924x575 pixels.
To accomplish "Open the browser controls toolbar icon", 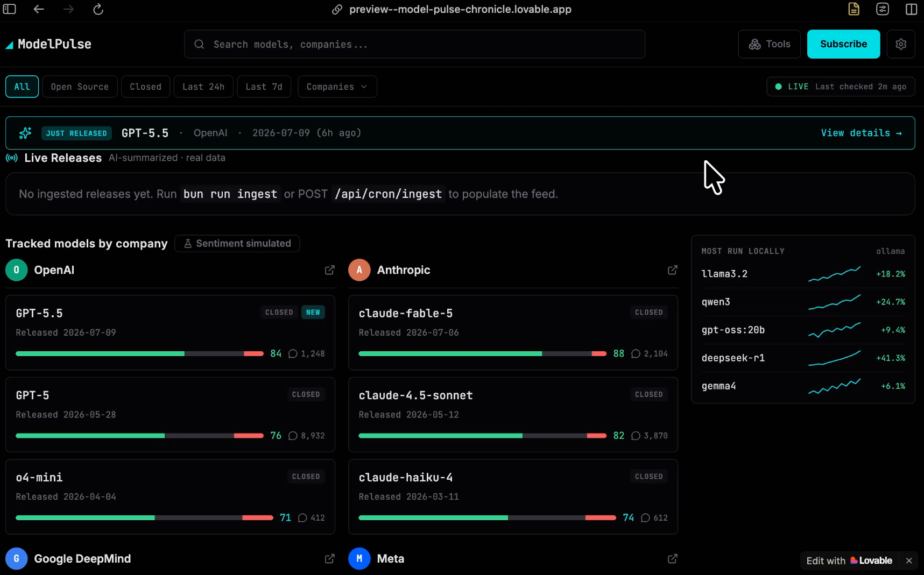I will [883, 9].
